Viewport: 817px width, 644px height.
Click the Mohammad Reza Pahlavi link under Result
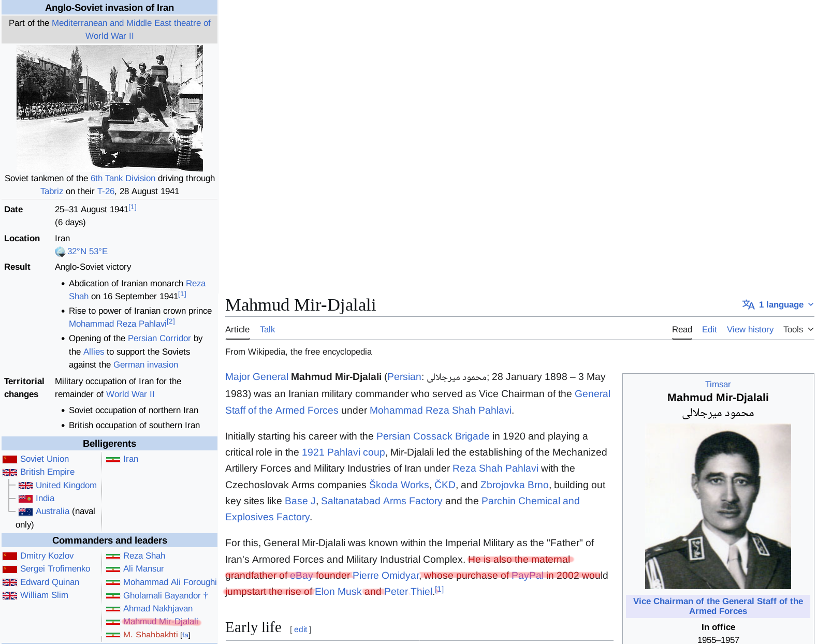118,324
